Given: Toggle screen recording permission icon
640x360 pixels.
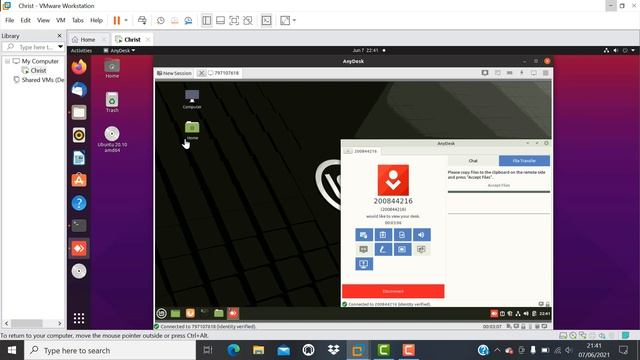Looking at the screenshot, I should pyautogui.click(x=402, y=249).
